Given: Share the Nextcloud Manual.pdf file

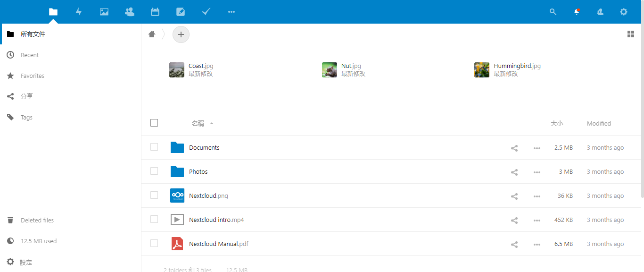Looking at the screenshot, I should click(514, 244).
